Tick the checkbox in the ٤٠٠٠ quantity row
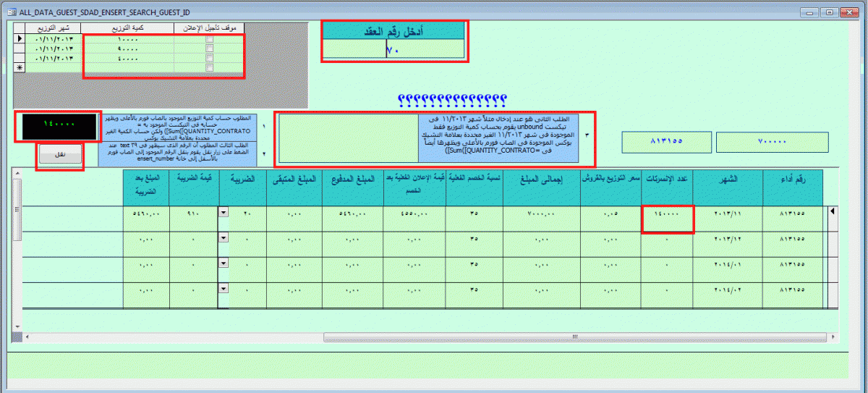This screenshot has height=393, width=868. (209, 57)
